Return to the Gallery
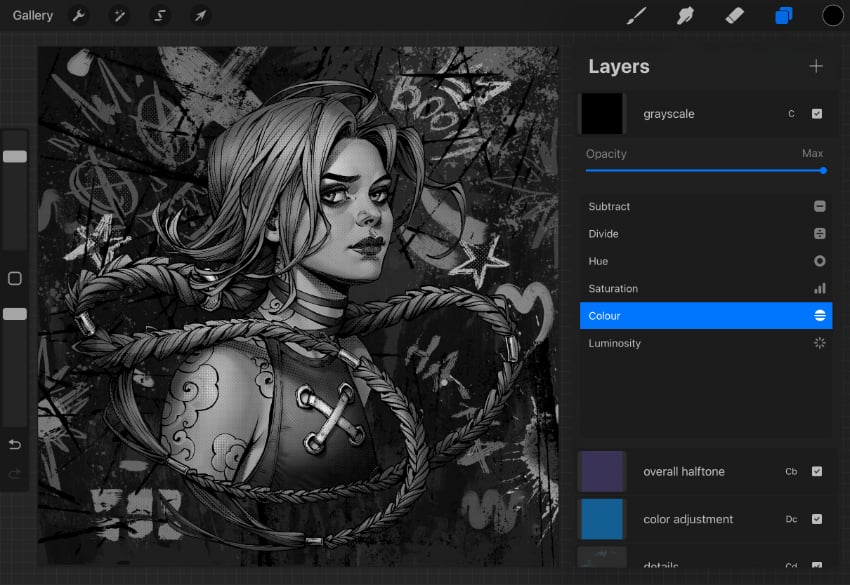Image resolution: width=850 pixels, height=585 pixels. [x=33, y=16]
